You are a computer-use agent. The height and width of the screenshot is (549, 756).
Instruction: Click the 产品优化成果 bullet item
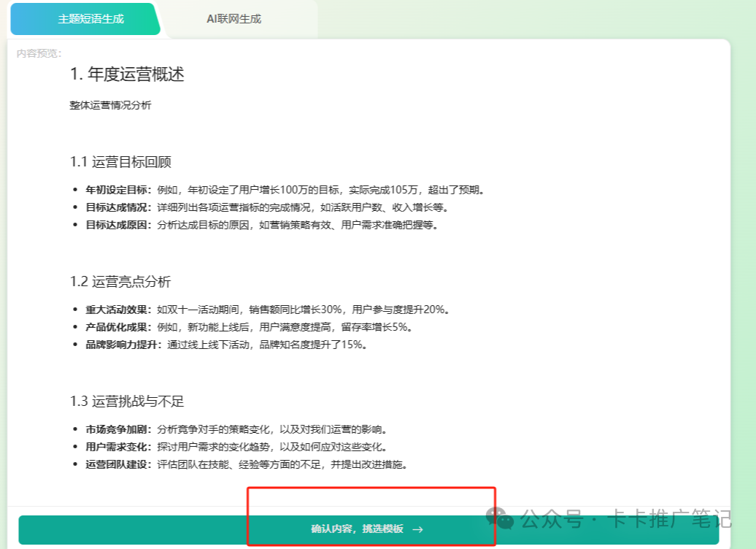[x=247, y=327]
